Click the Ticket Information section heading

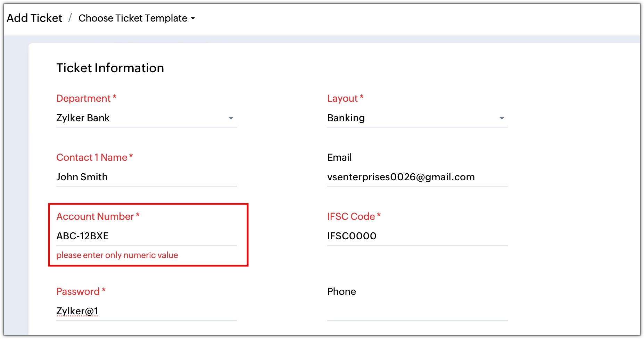coord(110,68)
